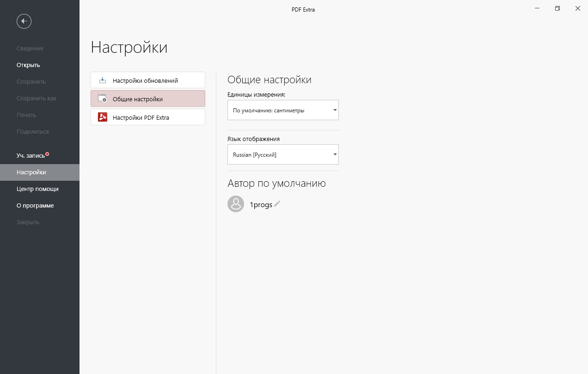588x374 pixels.
Task: Click the red PDF Extra logo icon
Action: click(103, 117)
